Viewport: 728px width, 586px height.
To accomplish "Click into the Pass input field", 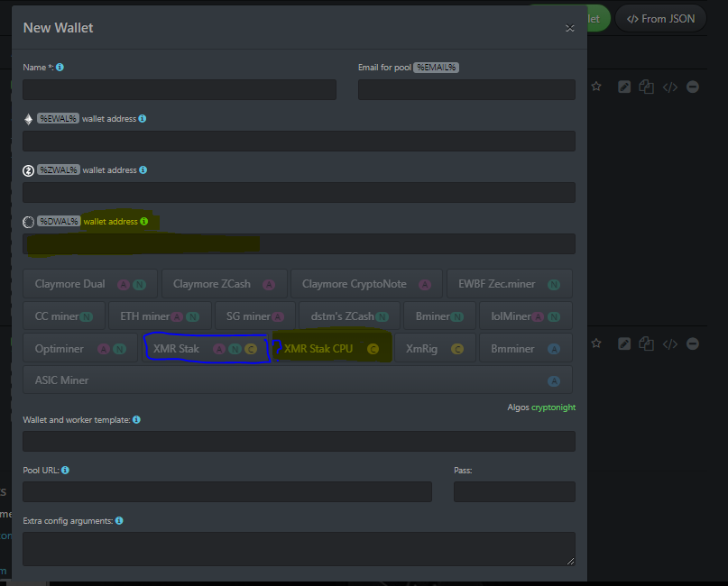I will 514,491.
